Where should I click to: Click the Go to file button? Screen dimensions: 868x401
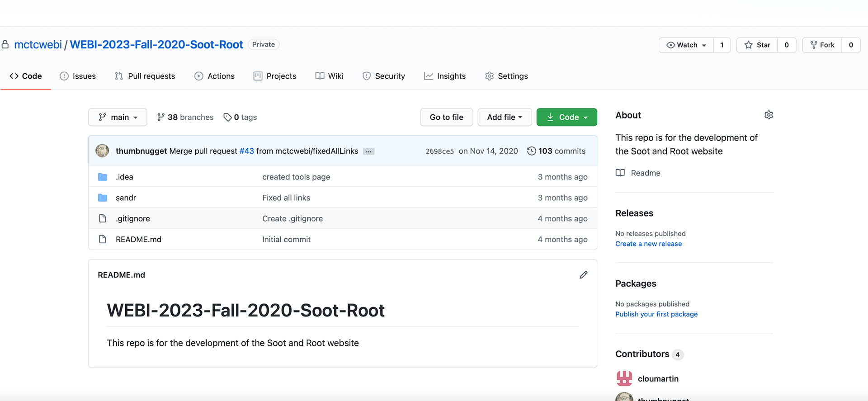[x=447, y=117]
